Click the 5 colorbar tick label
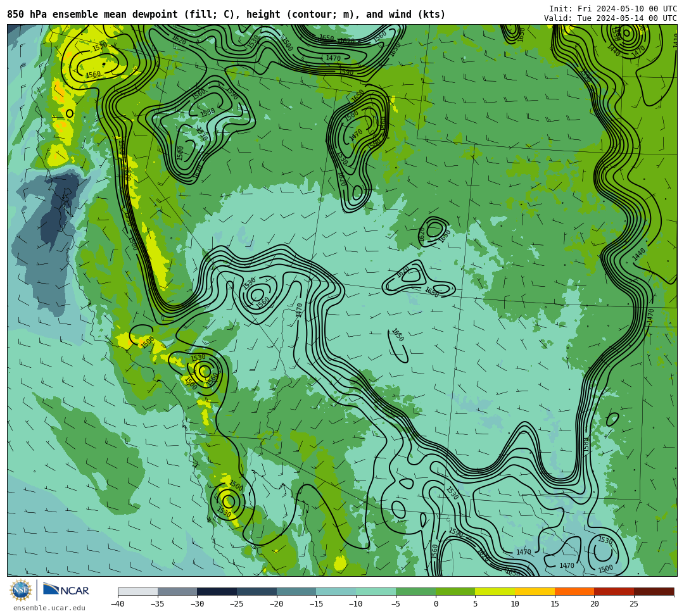 click(476, 604)
